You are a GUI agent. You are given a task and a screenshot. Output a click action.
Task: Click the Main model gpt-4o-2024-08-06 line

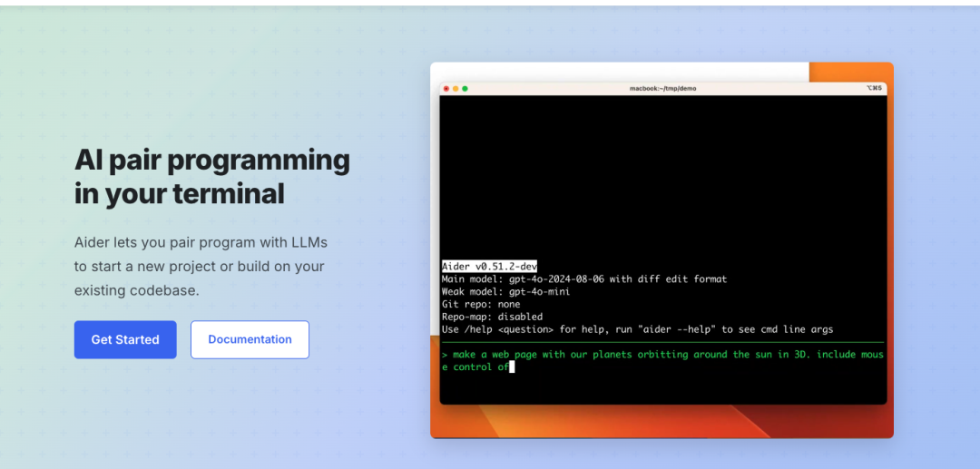pyautogui.click(x=583, y=279)
